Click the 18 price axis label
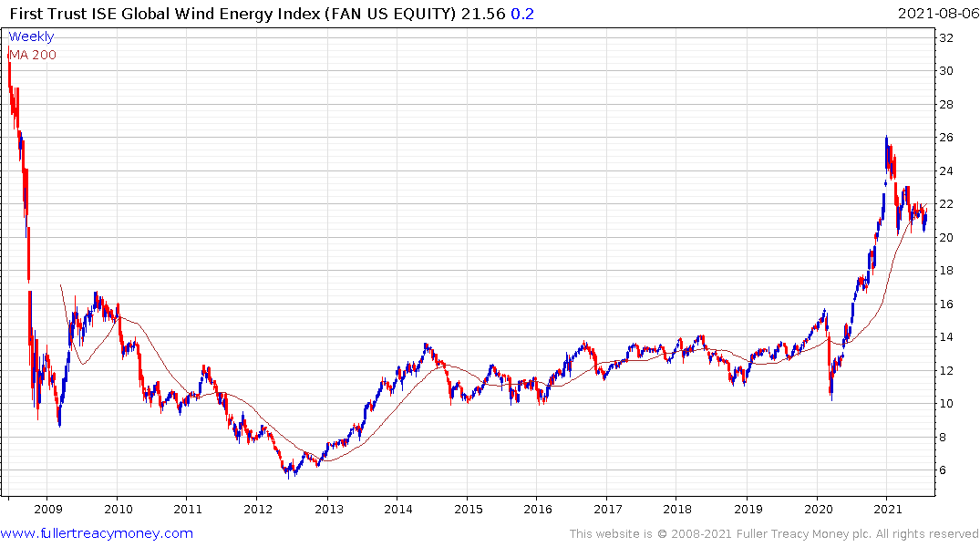980x547 pixels. 947,271
